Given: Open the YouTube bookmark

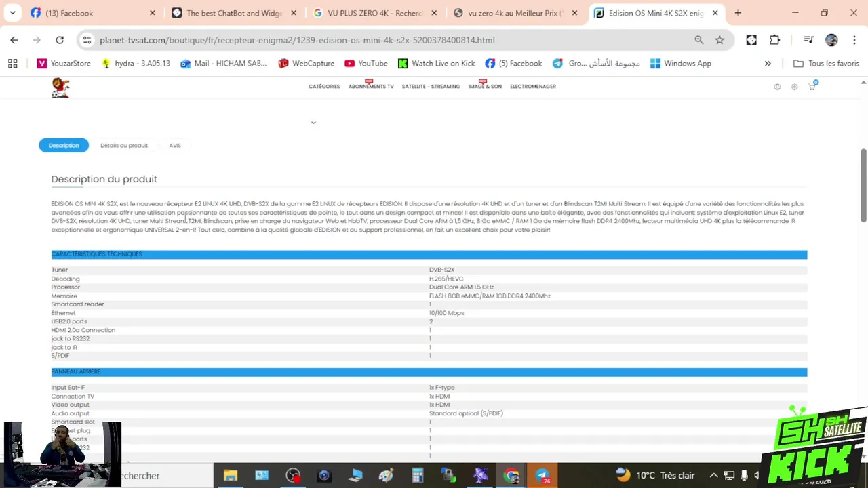Looking at the screenshot, I should tap(366, 64).
